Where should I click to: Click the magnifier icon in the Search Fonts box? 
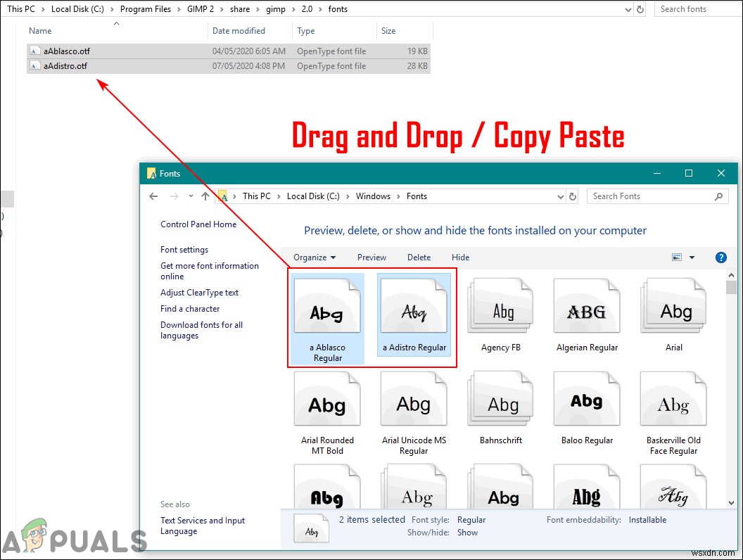click(x=718, y=196)
